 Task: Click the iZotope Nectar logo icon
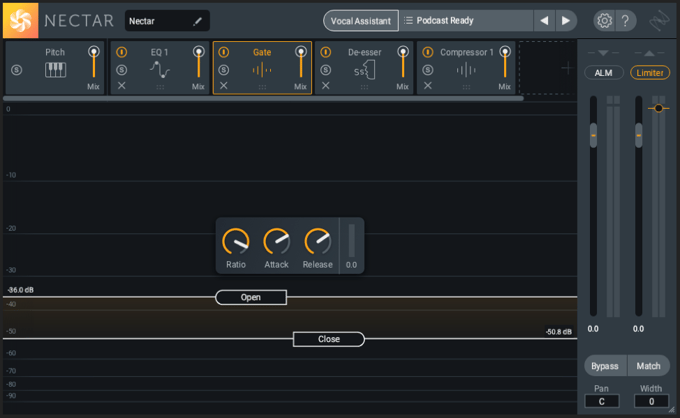point(20,21)
